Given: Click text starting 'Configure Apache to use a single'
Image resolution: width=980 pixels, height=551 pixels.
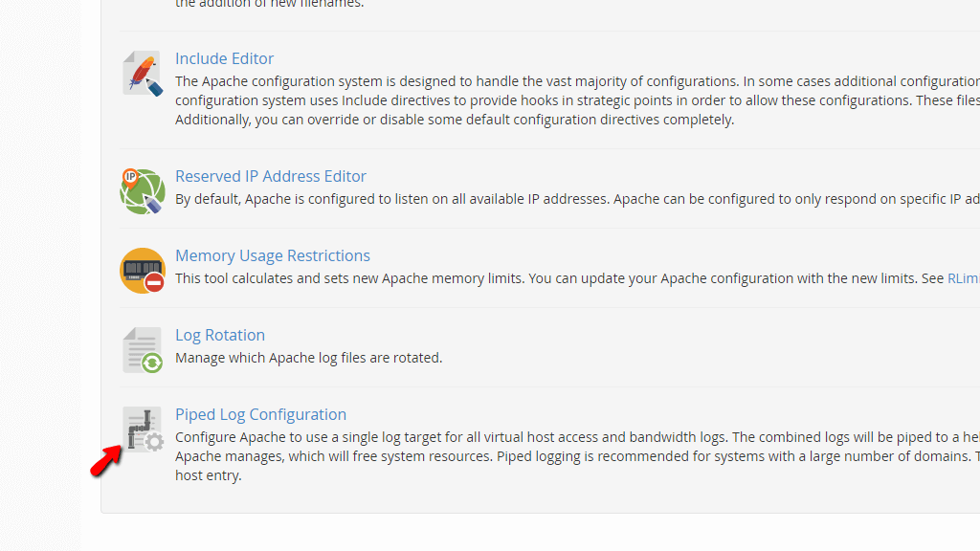Looking at the screenshot, I should 577,437.
